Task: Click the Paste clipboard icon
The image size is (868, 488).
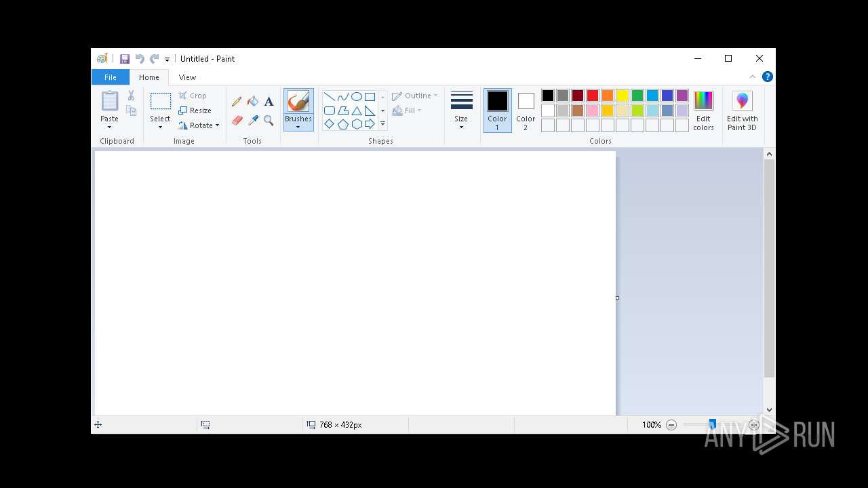Action: tap(110, 101)
